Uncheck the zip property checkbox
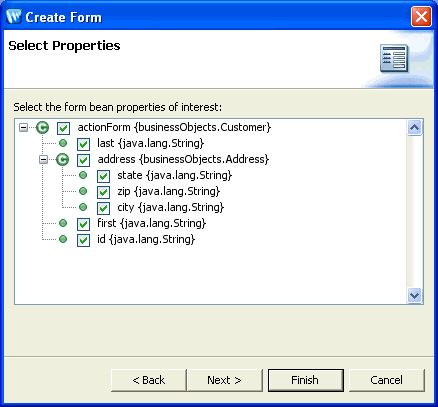This screenshot has width=438, height=407. pos(103,192)
